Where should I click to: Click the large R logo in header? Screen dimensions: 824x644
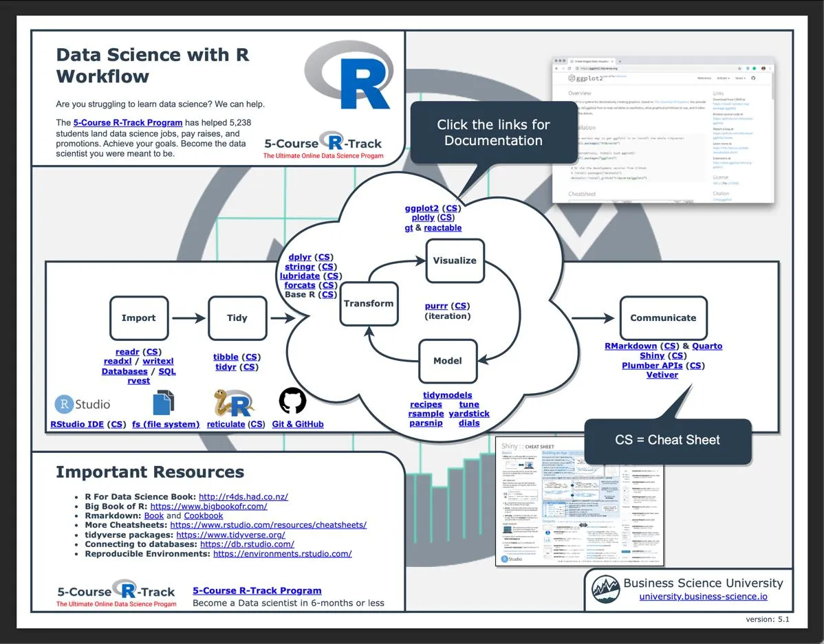[349, 75]
